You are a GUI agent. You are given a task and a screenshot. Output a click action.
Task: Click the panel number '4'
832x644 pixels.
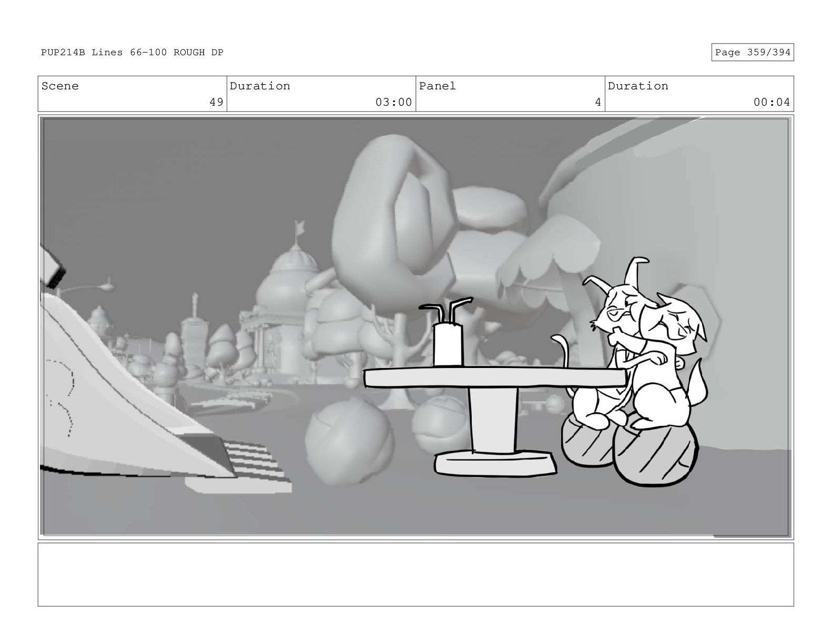click(597, 103)
